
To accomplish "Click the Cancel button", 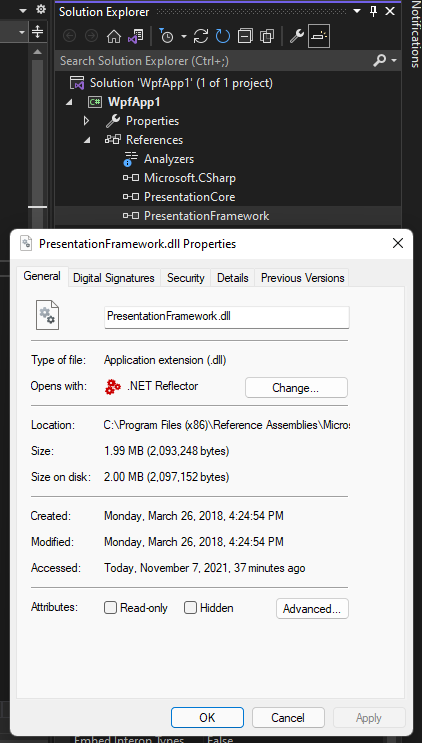I will (x=288, y=717).
